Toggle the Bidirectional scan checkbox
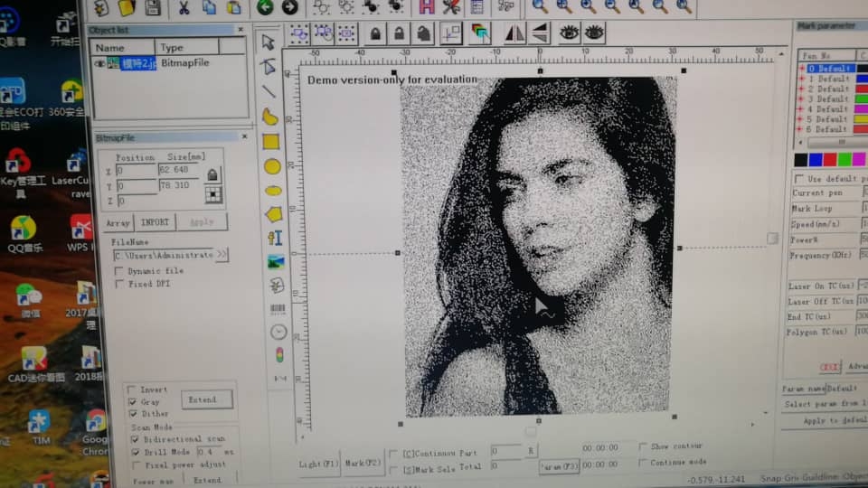 [135, 439]
